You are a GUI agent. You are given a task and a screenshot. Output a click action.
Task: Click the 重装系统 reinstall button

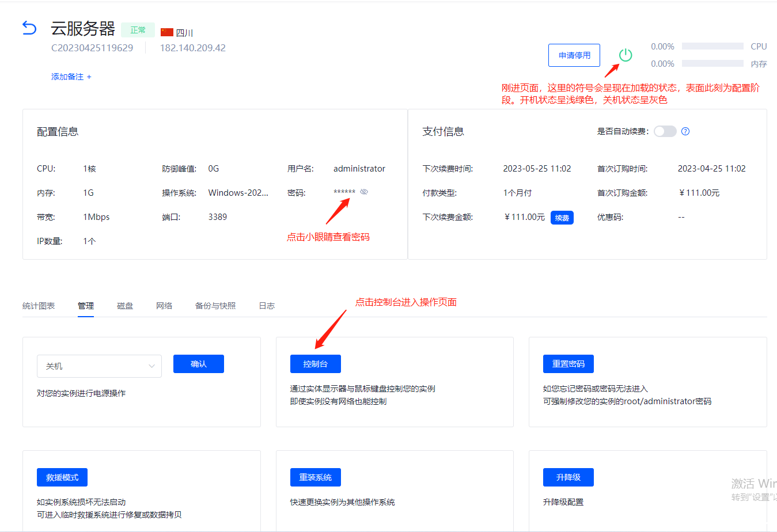pos(315,477)
